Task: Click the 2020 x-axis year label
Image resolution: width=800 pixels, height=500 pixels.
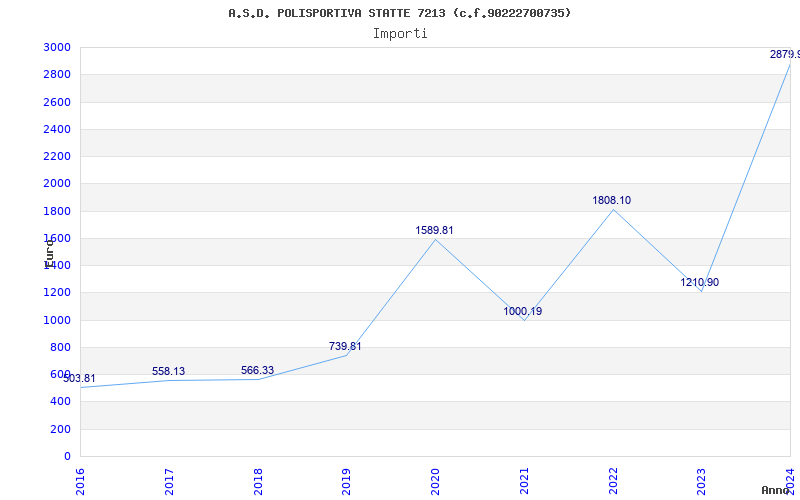Action: tap(435, 482)
